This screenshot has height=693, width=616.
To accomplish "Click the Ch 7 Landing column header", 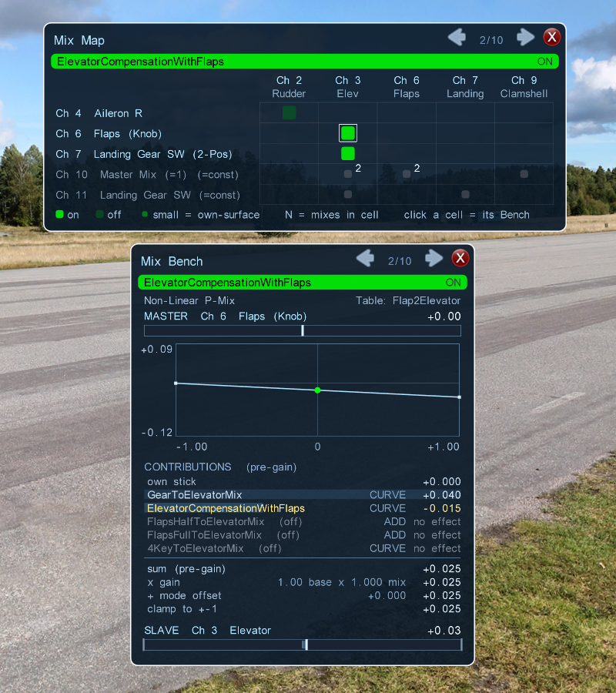I will [x=465, y=87].
